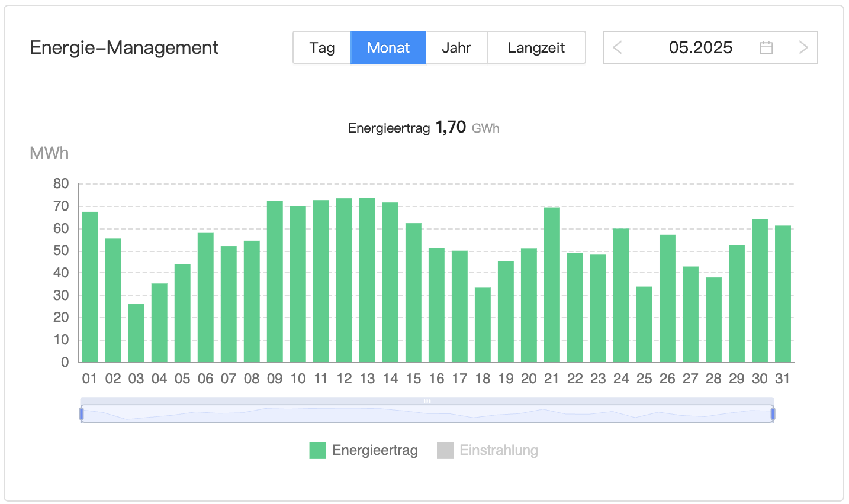Go to previous month arrow
Image resolution: width=849 pixels, height=504 pixels.
pos(618,47)
